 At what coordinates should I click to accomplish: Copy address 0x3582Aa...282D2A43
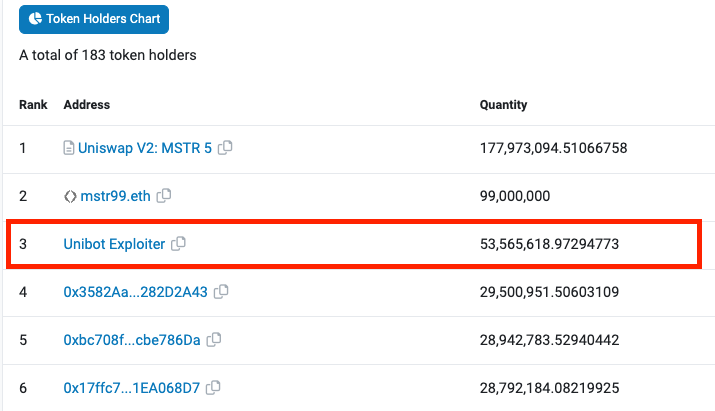tap(221, 291)
